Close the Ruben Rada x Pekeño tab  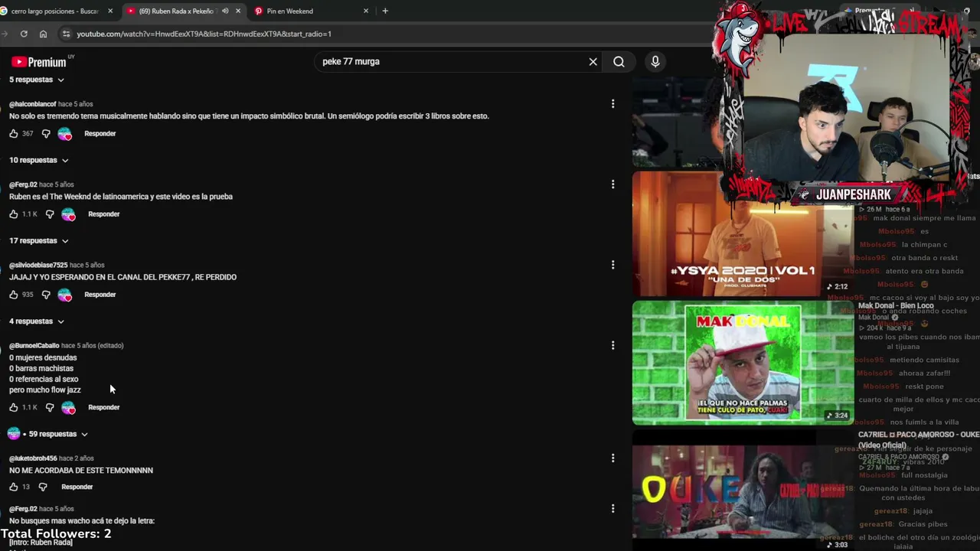tap(238, 11)
